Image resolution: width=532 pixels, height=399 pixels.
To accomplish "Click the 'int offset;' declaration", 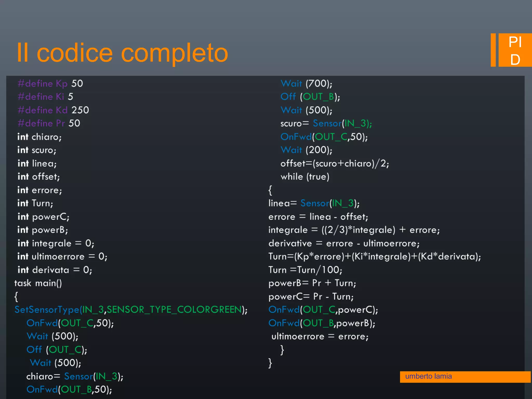I will (39, 177).
